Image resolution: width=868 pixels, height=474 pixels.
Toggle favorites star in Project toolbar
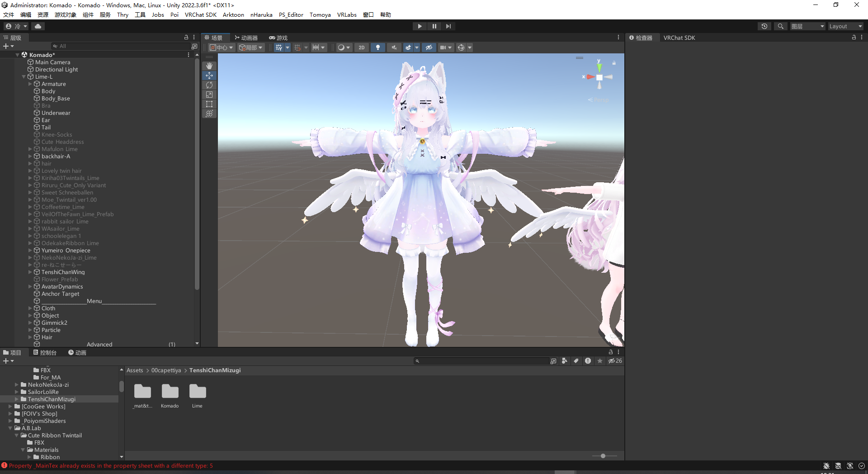(600, 361)
